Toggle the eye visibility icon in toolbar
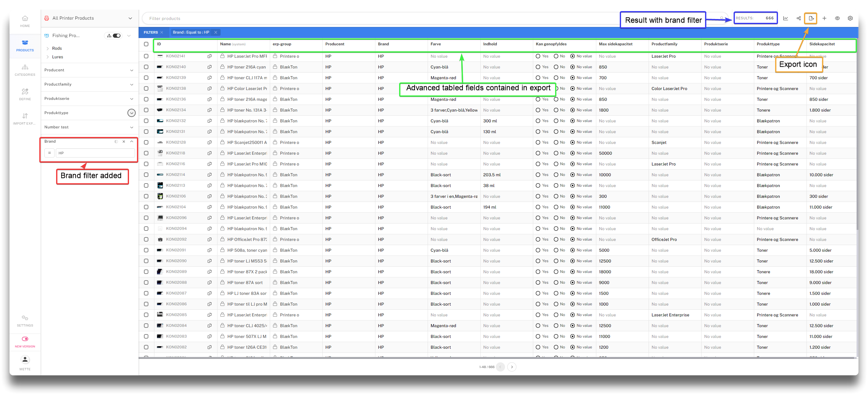The height and width of the screenshot is (395, 868). pyautogui.click(x=837, y=18)
